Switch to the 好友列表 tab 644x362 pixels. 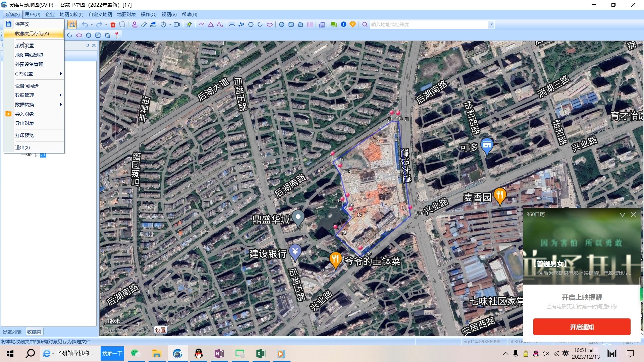(12, 332)
